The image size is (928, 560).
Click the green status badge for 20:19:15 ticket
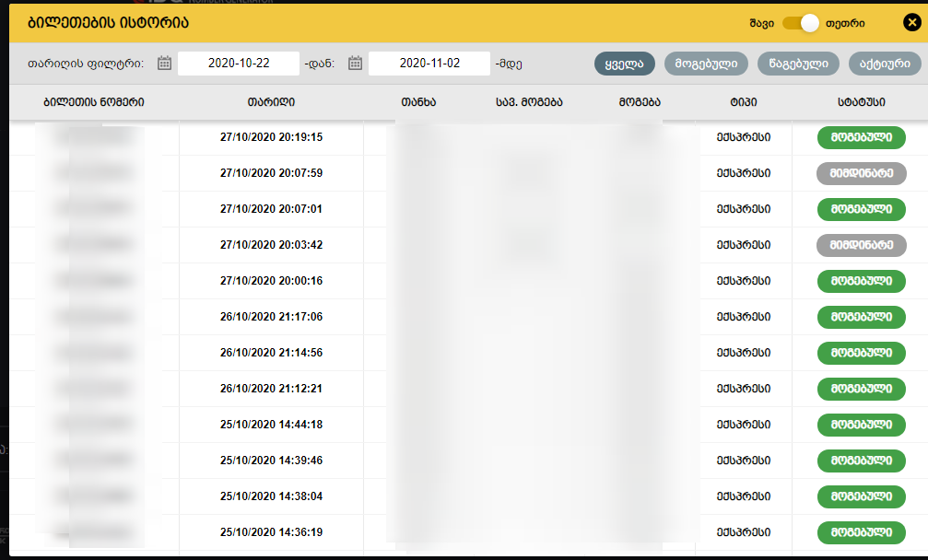point(861,138)
